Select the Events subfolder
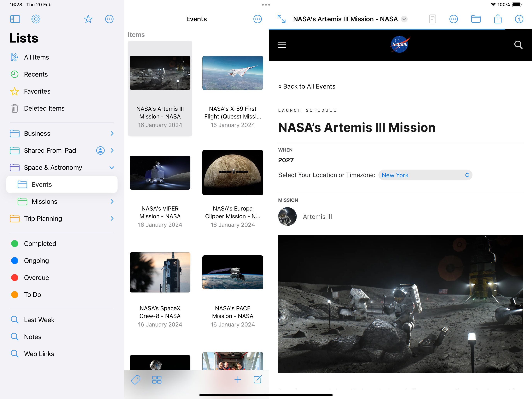532x399 pixels. pyautogui.click(x=61, y=184)
